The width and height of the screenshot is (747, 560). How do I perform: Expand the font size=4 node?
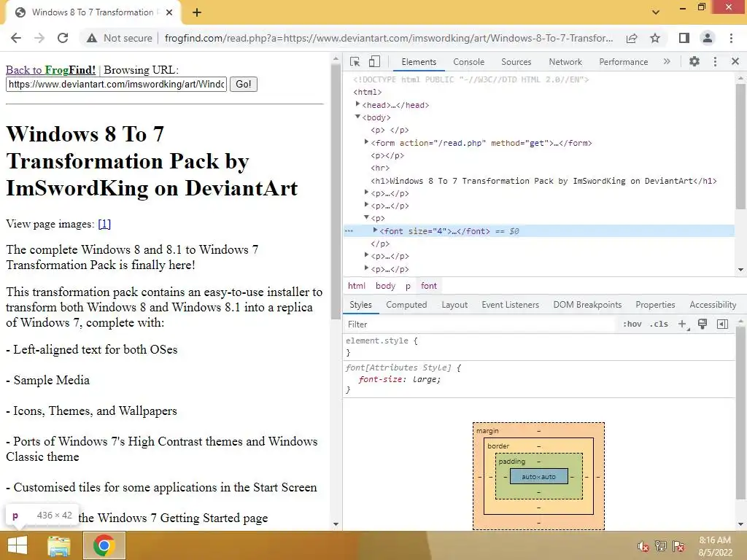(x=375, y=230)
